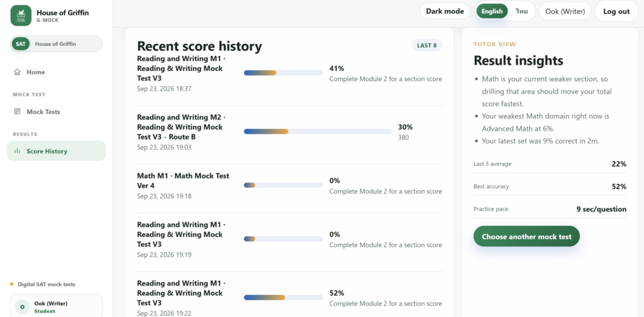Select Score History in sidebar
Screen dimensions: 644x317
tap(56, 151)
